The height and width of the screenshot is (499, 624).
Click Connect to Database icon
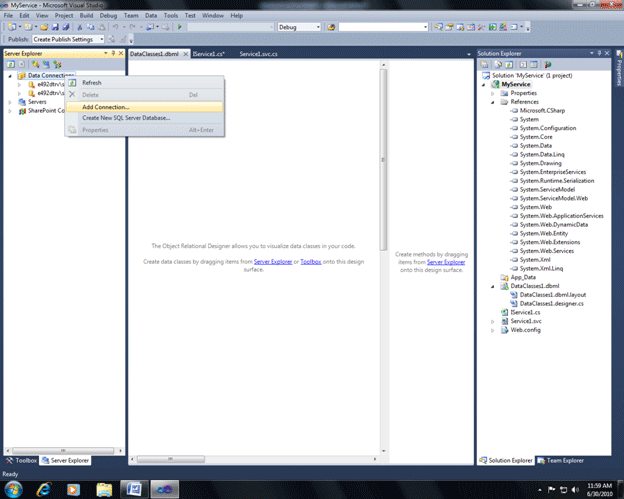[35, 64]
